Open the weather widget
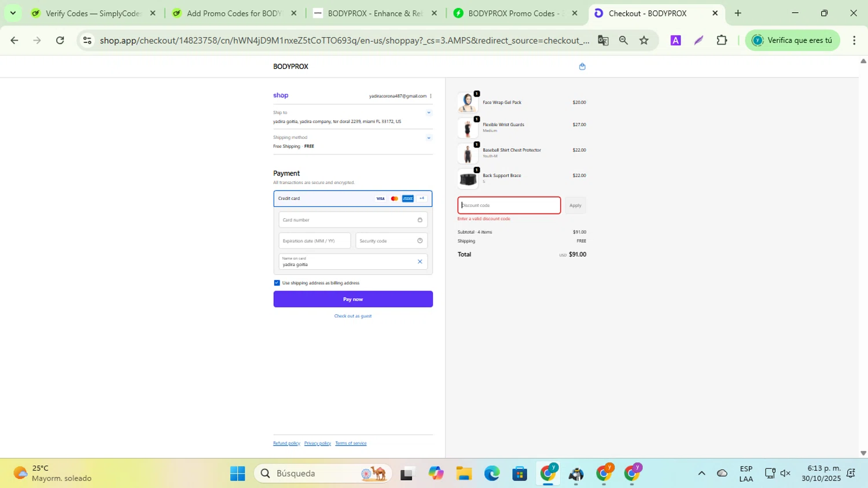 coord(52,474)
